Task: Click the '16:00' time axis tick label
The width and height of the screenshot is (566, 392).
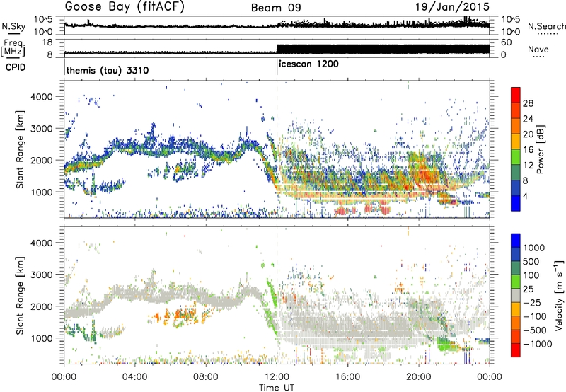Action: click(348, 377)
